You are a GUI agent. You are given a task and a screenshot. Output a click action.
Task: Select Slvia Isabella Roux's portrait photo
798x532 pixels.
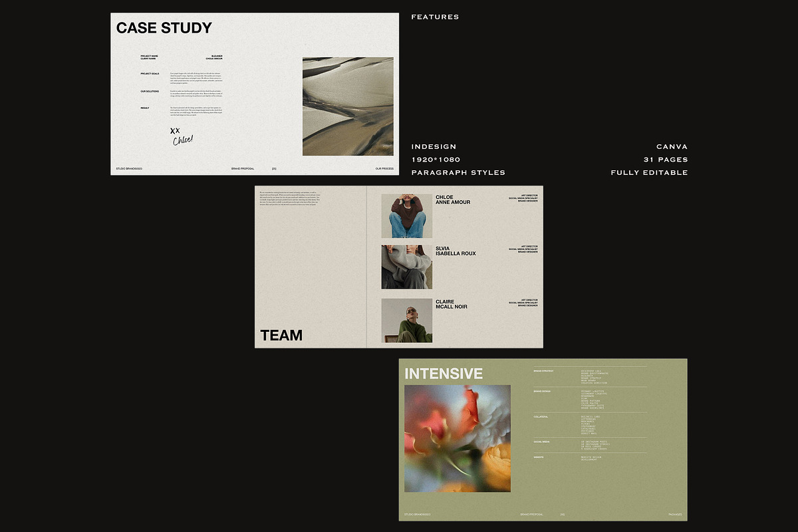point(407,267)
